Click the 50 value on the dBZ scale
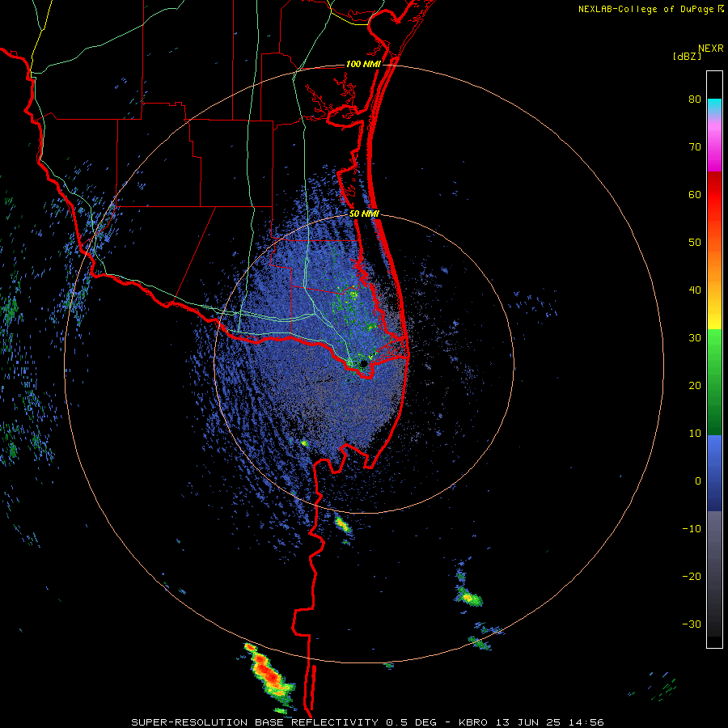This screenshot has width=728, height=728. (x=695, y=243)
